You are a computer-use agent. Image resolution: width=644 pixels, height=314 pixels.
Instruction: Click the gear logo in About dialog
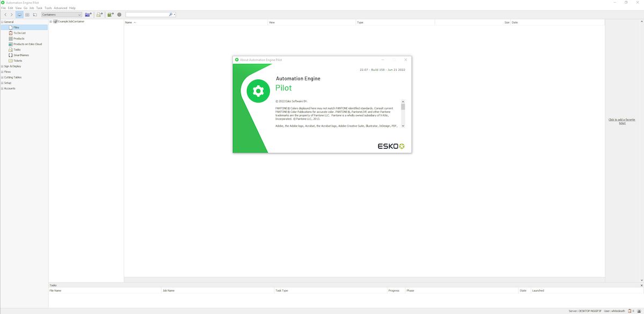pyautogui.click(x=258, y=91)
